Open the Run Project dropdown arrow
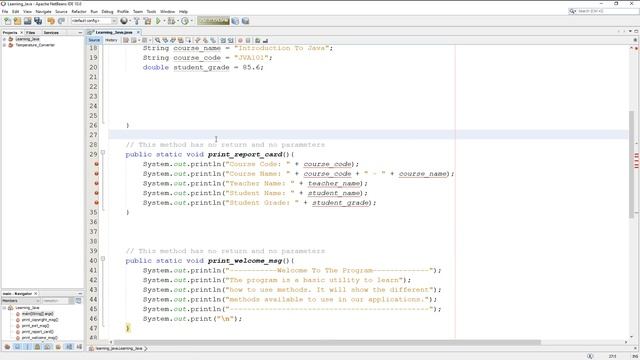The height and width of the screenshot is (360, 640). pos(164,21)
